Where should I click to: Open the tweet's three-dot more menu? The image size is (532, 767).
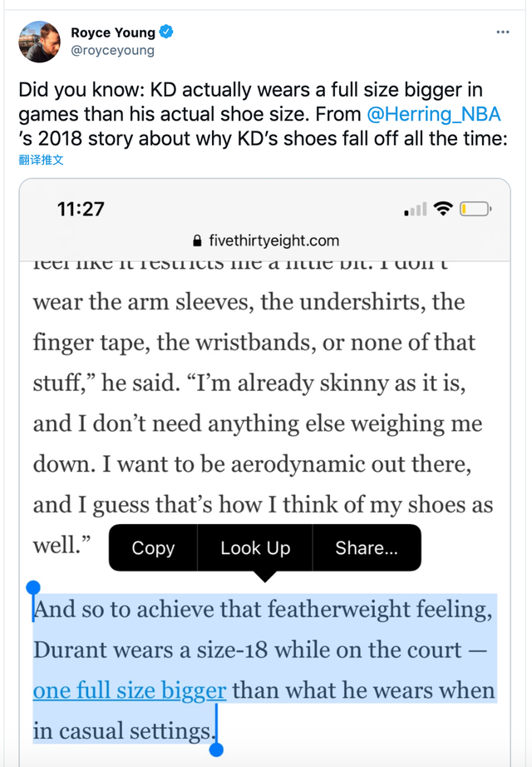click(502, 32)
